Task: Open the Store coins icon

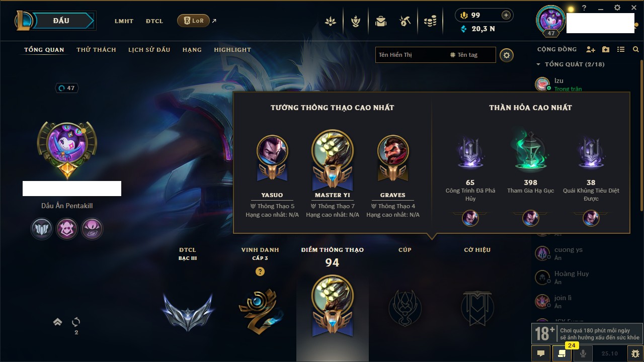Action: tap(430, 21)
